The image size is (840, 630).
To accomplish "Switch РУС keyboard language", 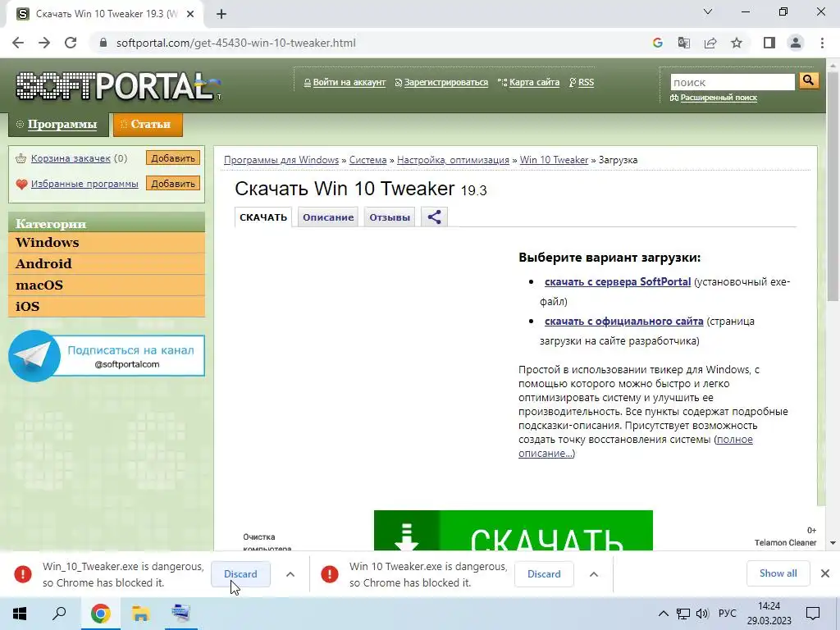I will coord(727,614).
